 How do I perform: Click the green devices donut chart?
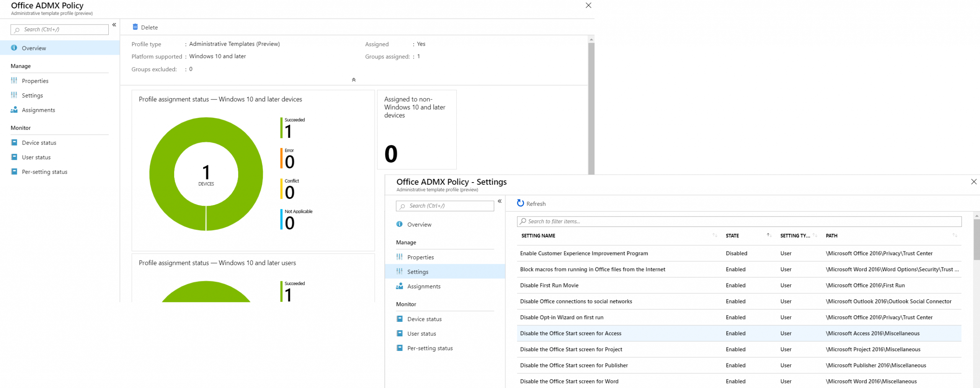tap(206, 174)
